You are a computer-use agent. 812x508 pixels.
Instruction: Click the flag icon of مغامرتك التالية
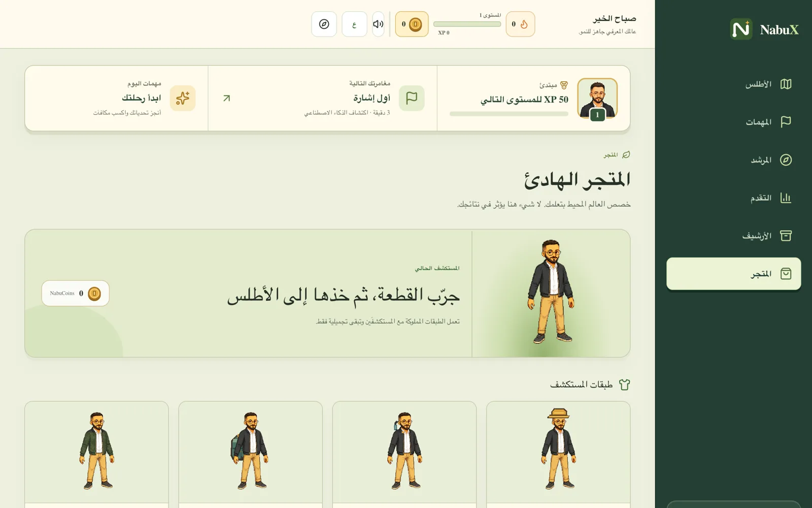point(412,98)
